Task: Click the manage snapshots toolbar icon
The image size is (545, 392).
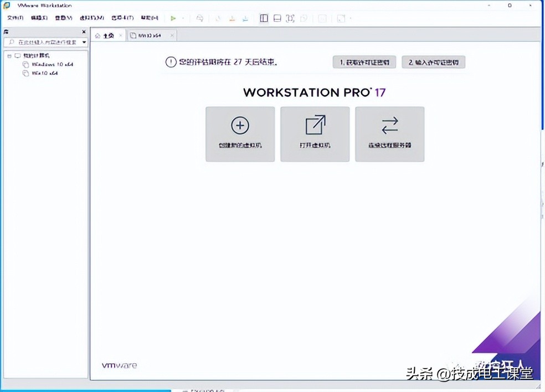Action: (x=245, y=18)
